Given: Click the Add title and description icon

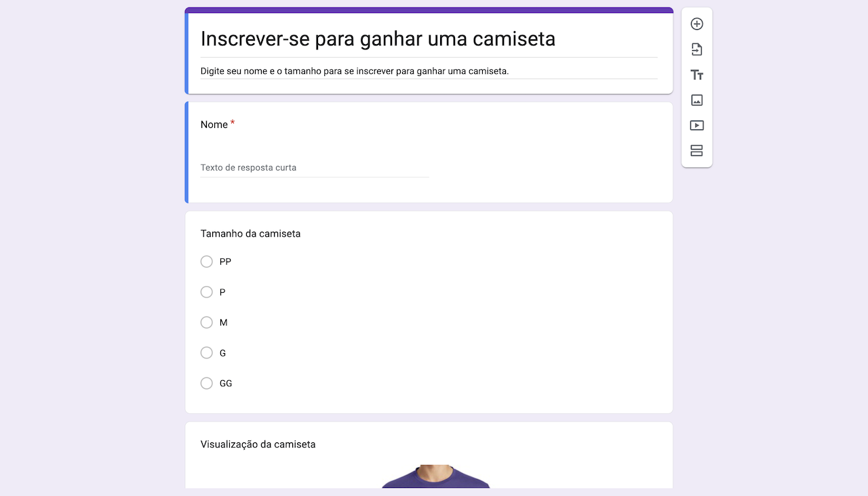Looking at the screenshot, I should tap(696, 75).
